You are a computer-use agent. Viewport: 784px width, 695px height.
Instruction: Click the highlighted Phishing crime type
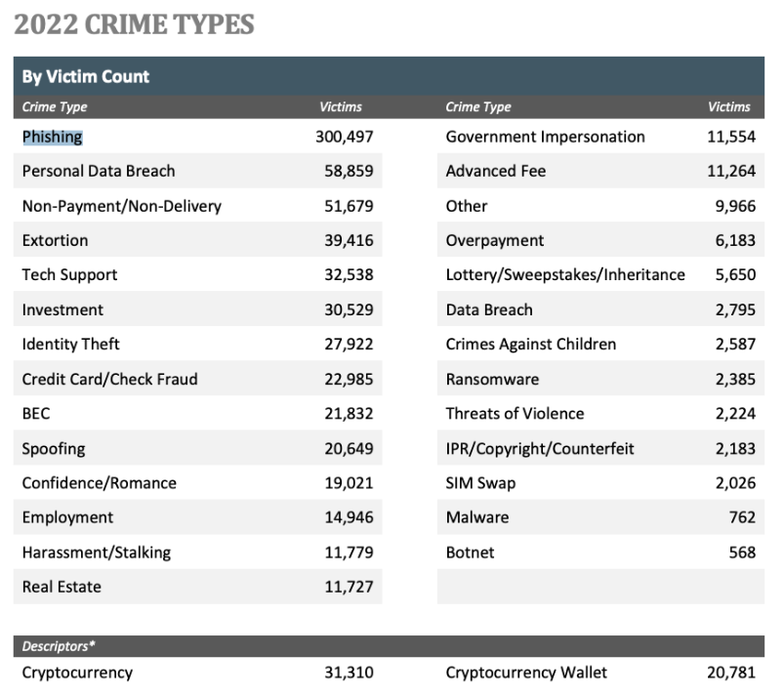click(x=53, y=137)
